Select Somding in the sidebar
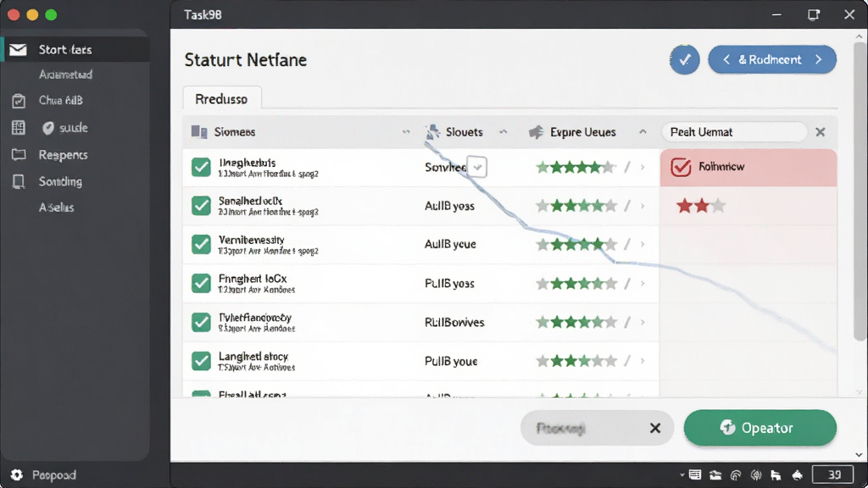Screen dimensions: 868x488 pyautogui.click(x=60, y=181)
